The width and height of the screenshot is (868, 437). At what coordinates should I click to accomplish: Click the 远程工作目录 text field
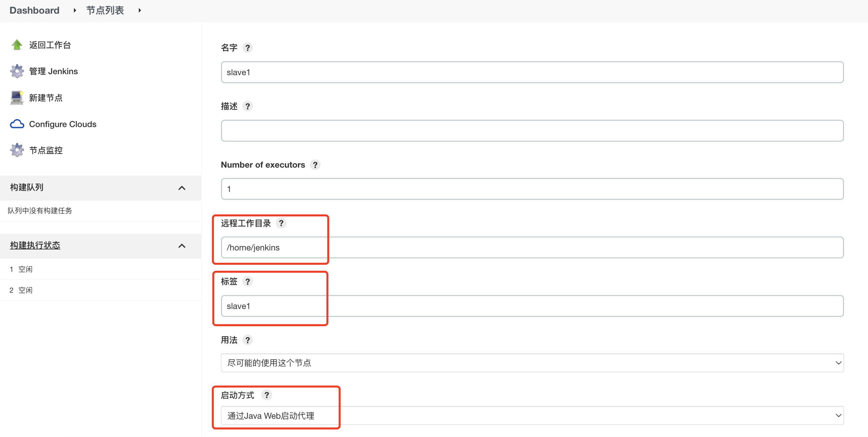532,247
